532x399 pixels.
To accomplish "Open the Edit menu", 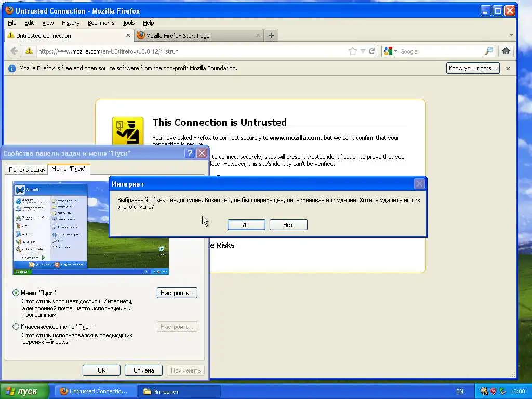I will coord(29,23).
